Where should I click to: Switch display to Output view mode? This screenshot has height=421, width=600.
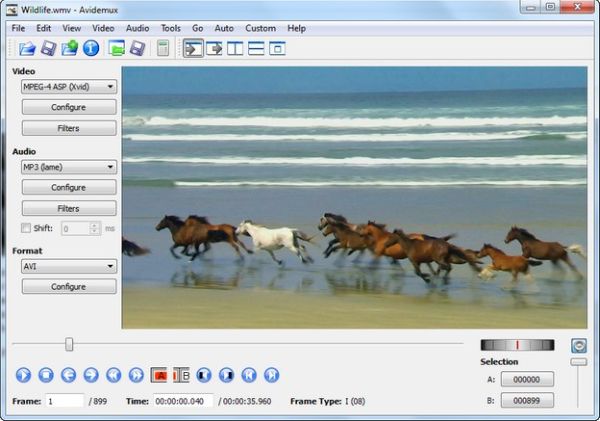coord(214,48)
